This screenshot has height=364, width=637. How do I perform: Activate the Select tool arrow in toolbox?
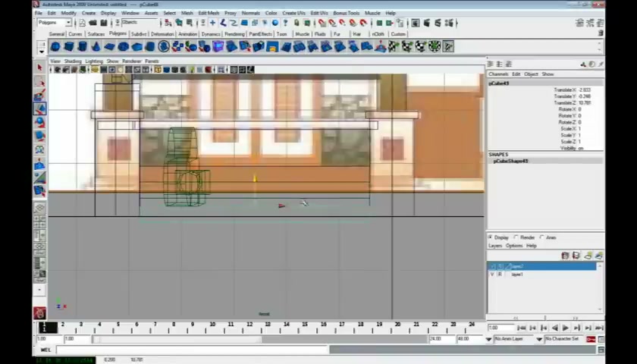click(x=39, y=67)
